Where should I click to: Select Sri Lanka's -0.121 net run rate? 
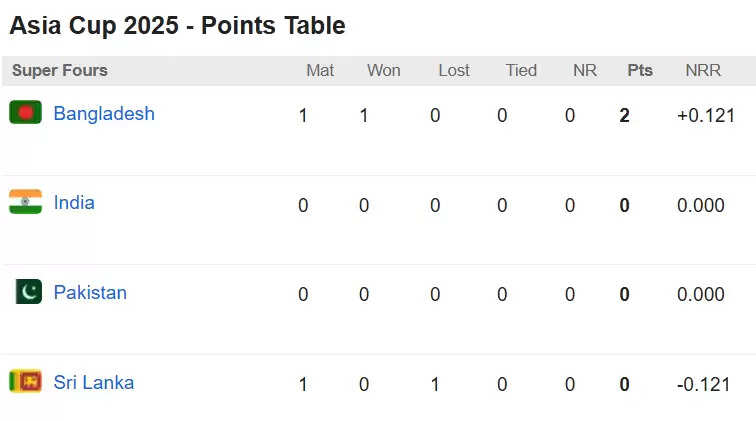(x=703, y=384)
